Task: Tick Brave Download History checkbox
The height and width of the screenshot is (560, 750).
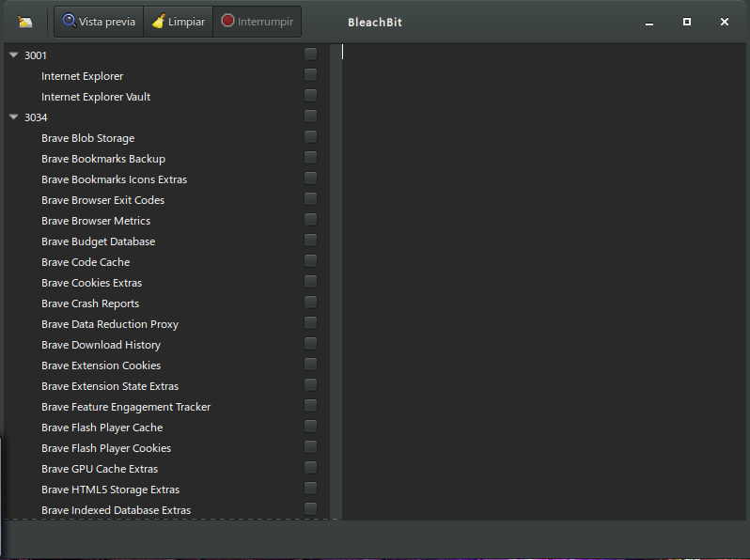Action: (310, 343)
